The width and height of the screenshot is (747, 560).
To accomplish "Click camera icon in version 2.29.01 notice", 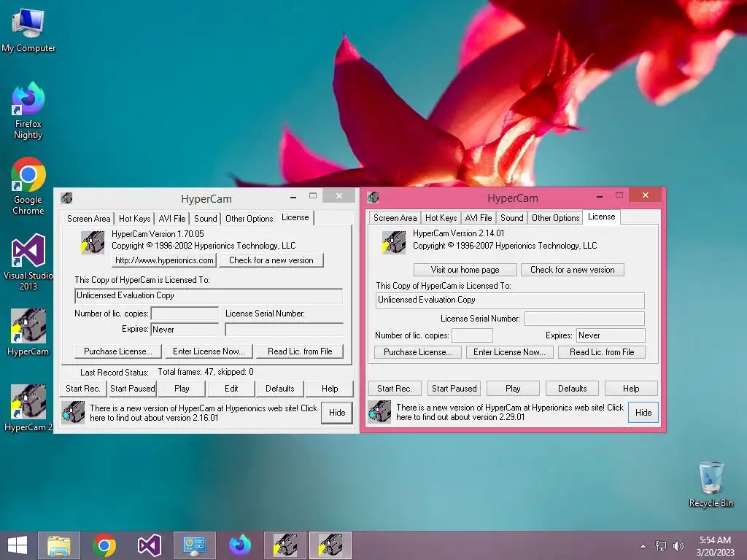I will tap(379, 412).
